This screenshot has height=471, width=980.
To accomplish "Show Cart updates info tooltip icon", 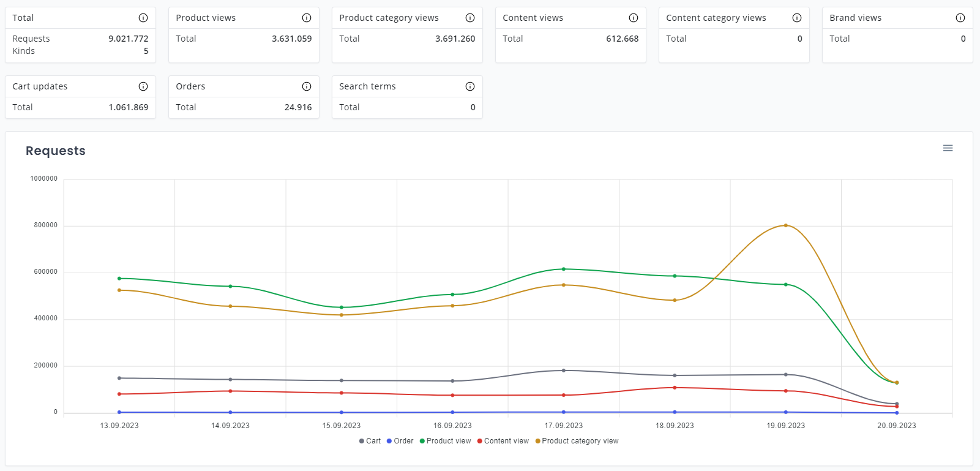I will click(x=143, y=86).
